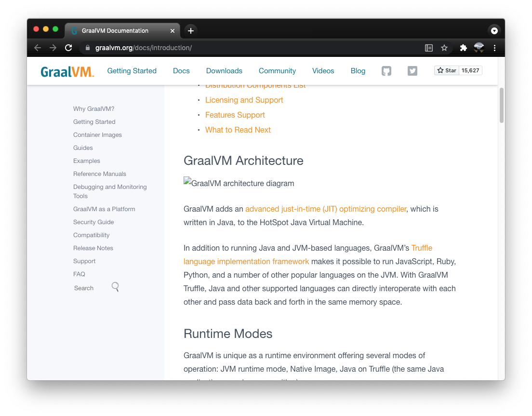Open Getting Started in top navigation
532x416 pixels.
[x=132, y=71]
